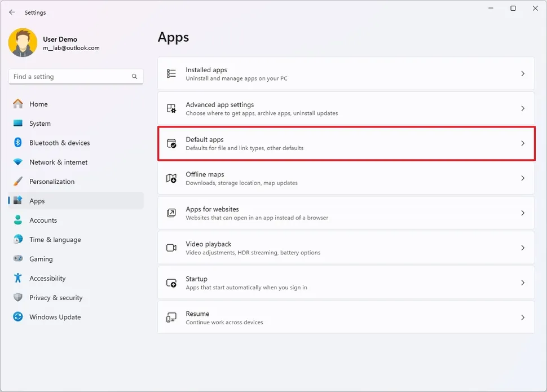Open the Resume chevron arrow
The image size is (547, 392).
click(x=523, y=318)
